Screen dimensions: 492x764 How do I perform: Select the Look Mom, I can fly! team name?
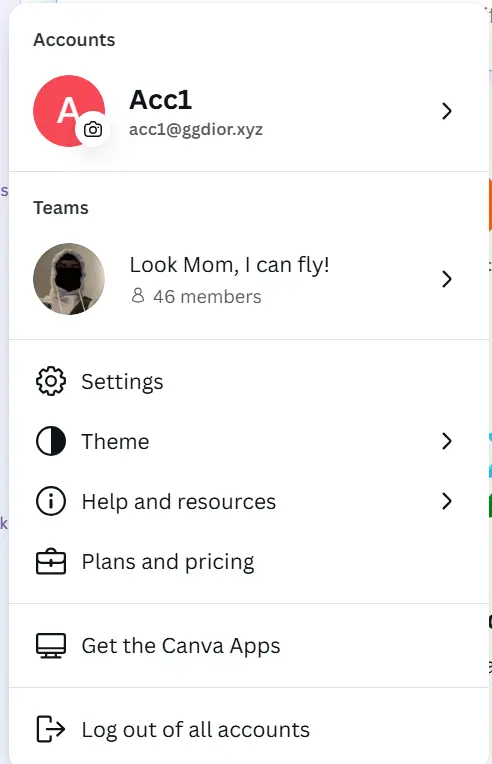tap(229, 265)
